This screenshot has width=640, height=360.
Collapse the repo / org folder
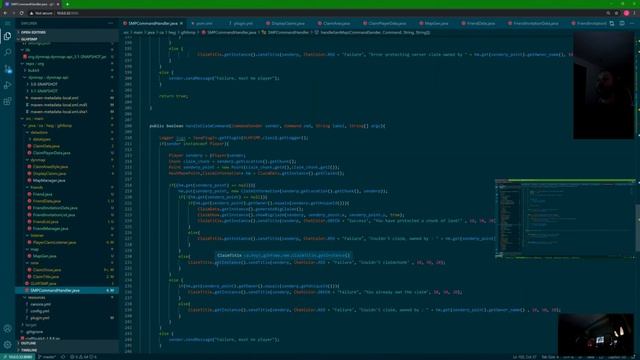coord(67,64)
